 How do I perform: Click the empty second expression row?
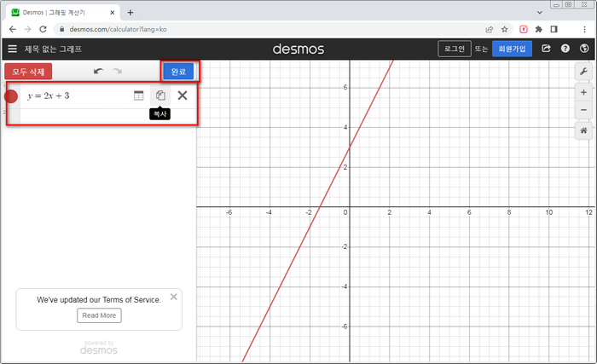tap(108, 116)
